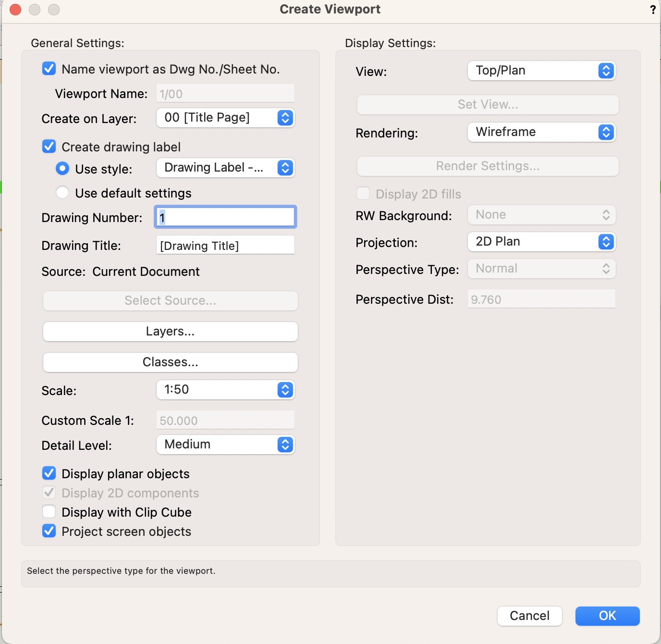This screenshot has height=644, width=661.
Task: Select the Use style radio button
Action: click(62, 168)
